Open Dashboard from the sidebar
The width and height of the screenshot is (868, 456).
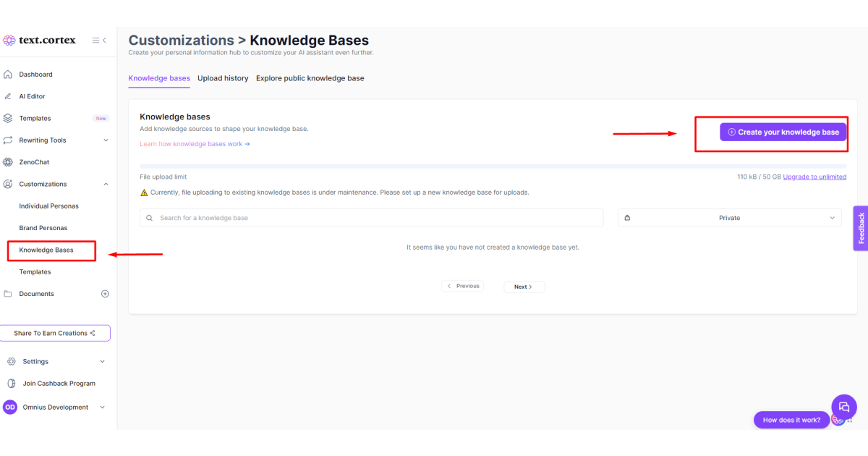[x=35, y=75]
